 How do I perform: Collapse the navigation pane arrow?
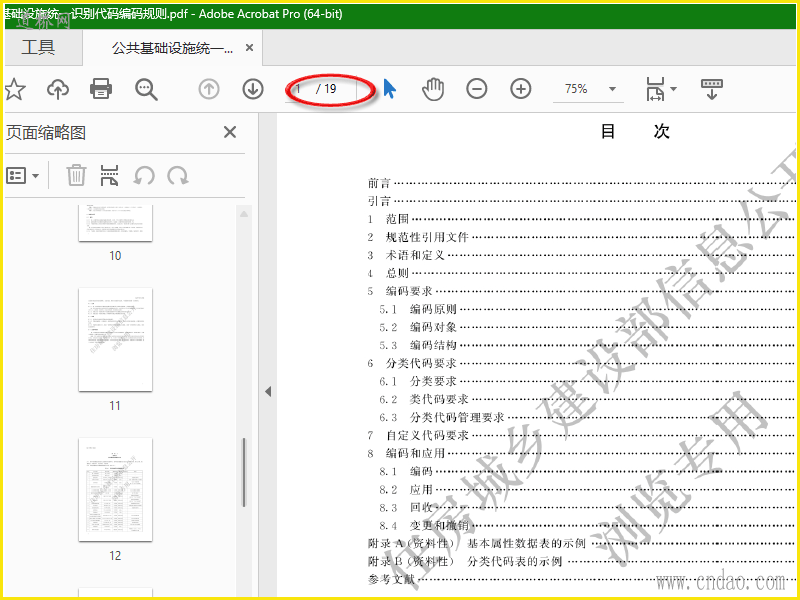tap(268, 391)
